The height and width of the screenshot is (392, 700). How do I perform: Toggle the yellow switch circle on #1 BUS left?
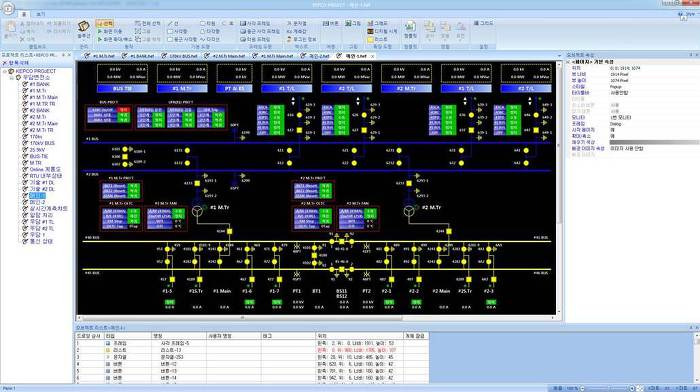(125, 149)
